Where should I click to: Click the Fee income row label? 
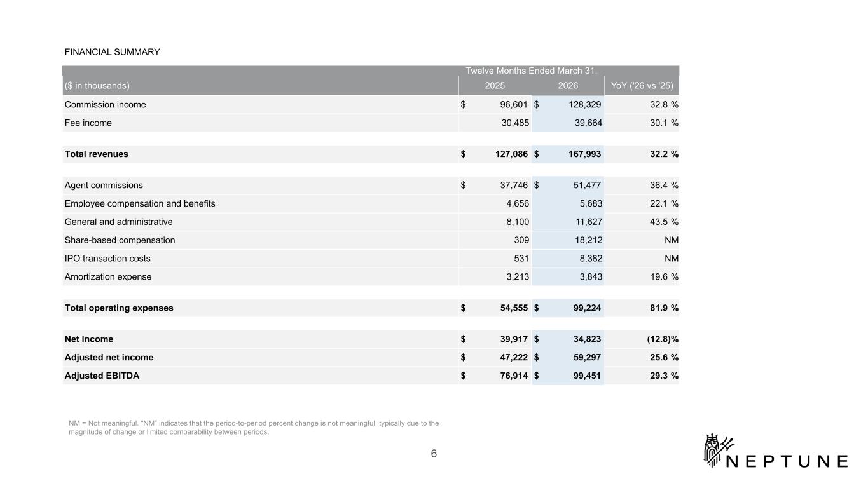[x=88, y=123]
